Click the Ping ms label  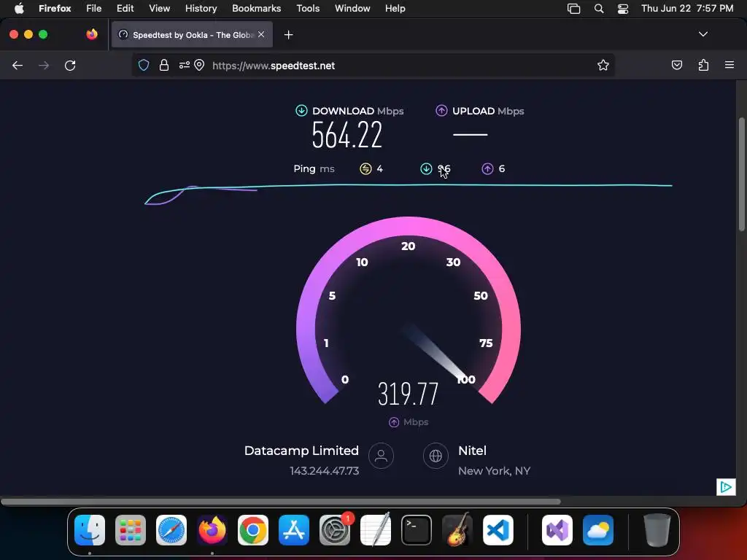[x=314, y=168]
